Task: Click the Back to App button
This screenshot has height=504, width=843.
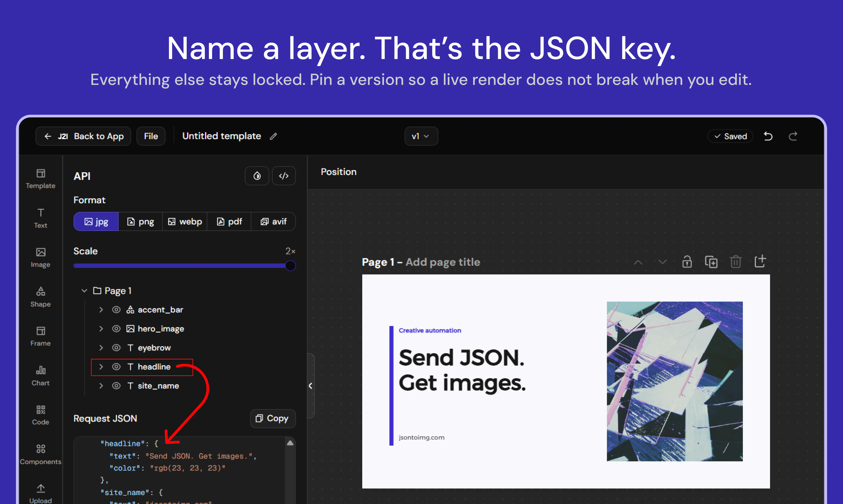Action: (x=83, y=136)
